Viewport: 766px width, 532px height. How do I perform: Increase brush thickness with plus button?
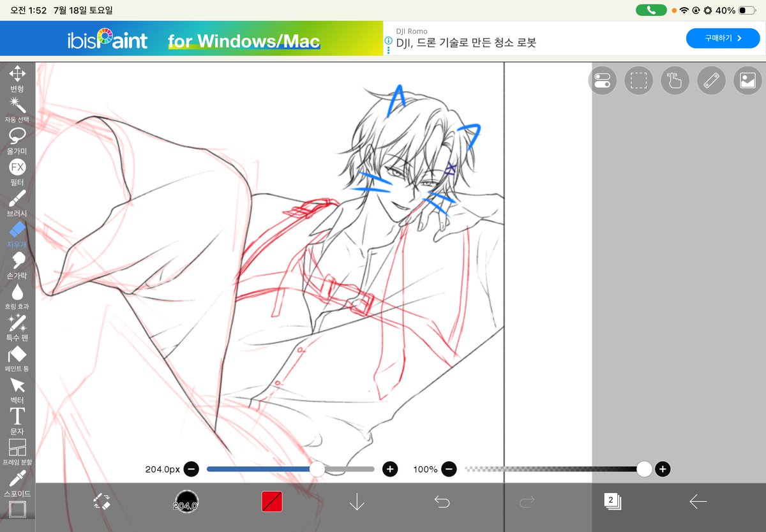(x=390, y=469)
